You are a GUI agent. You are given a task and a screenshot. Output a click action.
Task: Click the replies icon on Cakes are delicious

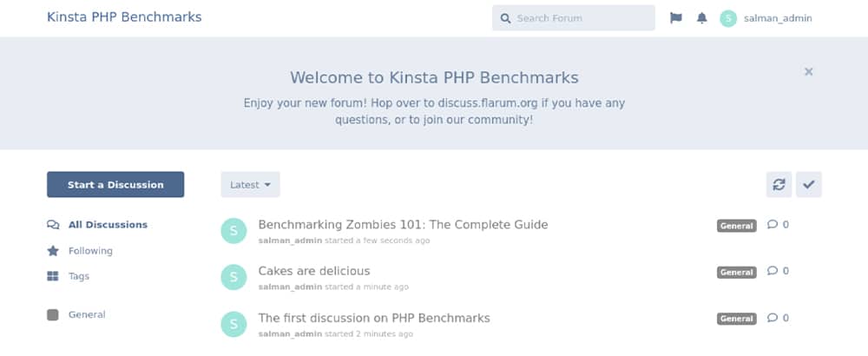773,272
